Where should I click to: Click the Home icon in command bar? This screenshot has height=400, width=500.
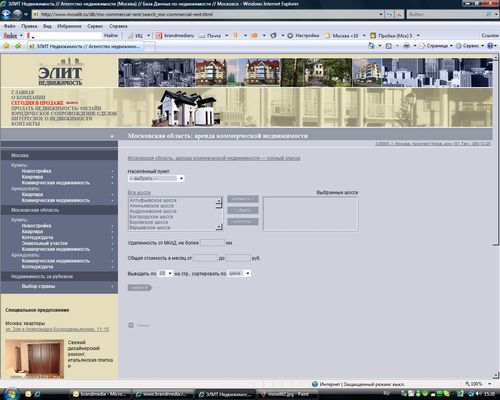[371, 46]
